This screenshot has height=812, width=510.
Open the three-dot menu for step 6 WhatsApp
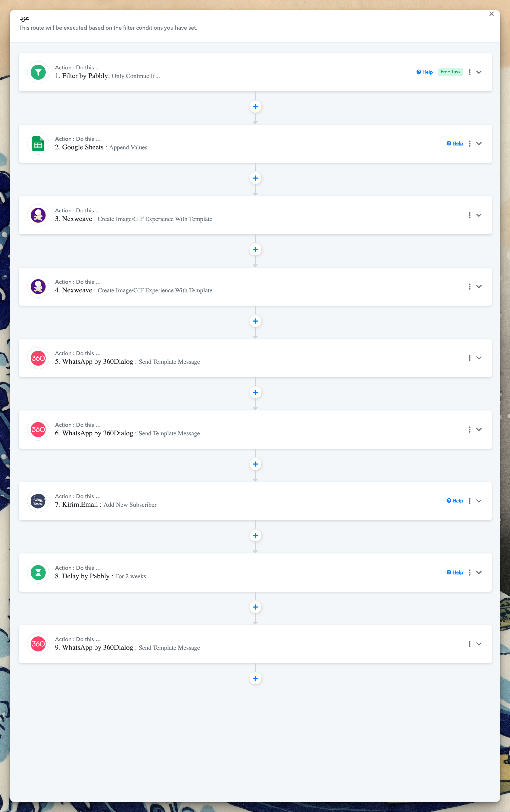(469, 429)
